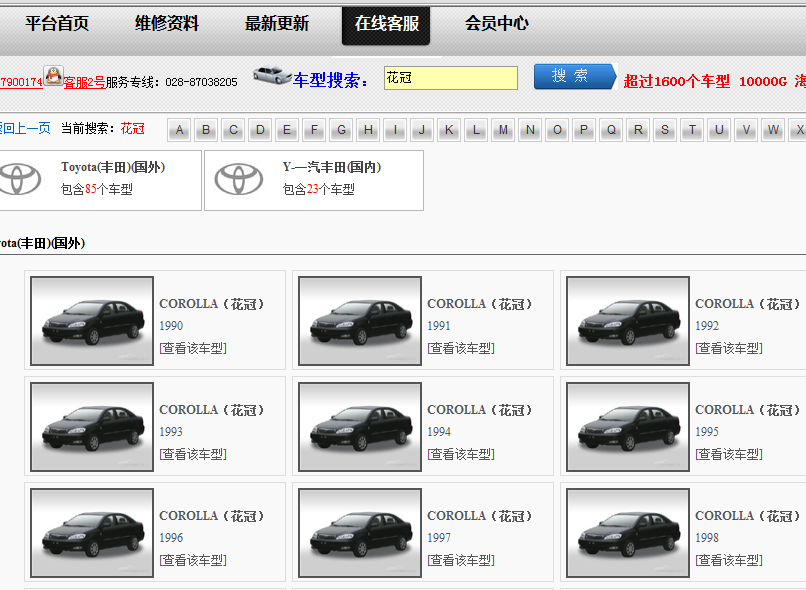Filter by letter T
The width and height of the screenshot is (806, 590).
692,130
